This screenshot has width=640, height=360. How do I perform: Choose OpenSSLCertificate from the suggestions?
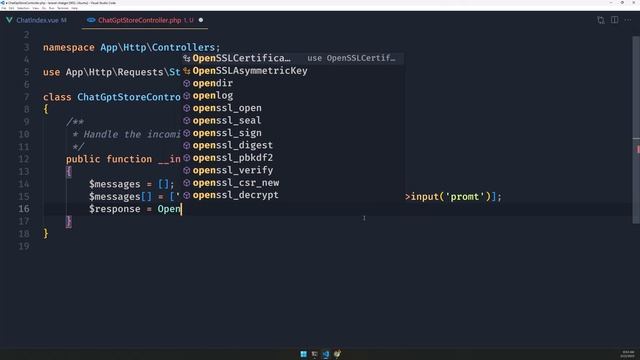[x=293, y=58]
